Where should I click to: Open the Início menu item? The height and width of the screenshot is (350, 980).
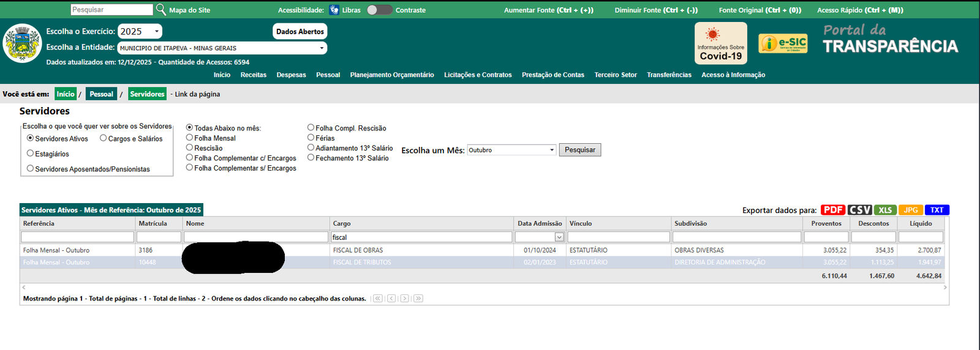(x=222, y=75)
